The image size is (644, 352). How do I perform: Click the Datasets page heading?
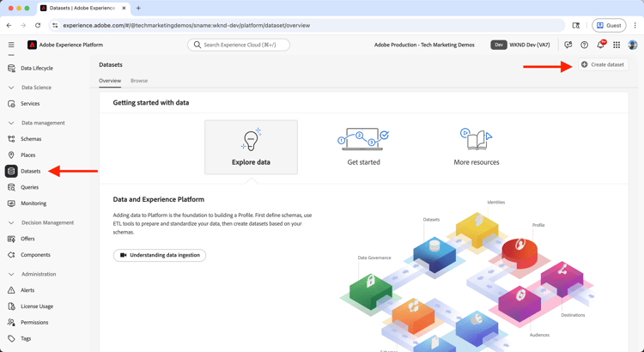111,64
